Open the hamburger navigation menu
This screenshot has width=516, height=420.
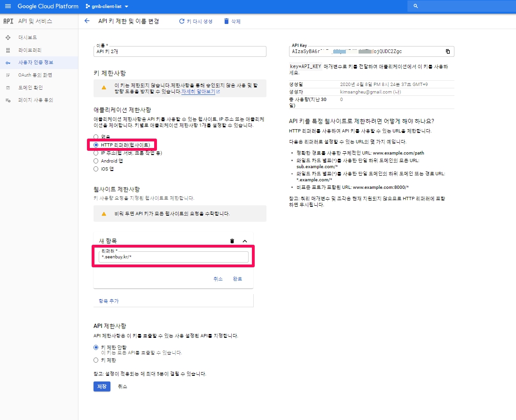point(8,7)
